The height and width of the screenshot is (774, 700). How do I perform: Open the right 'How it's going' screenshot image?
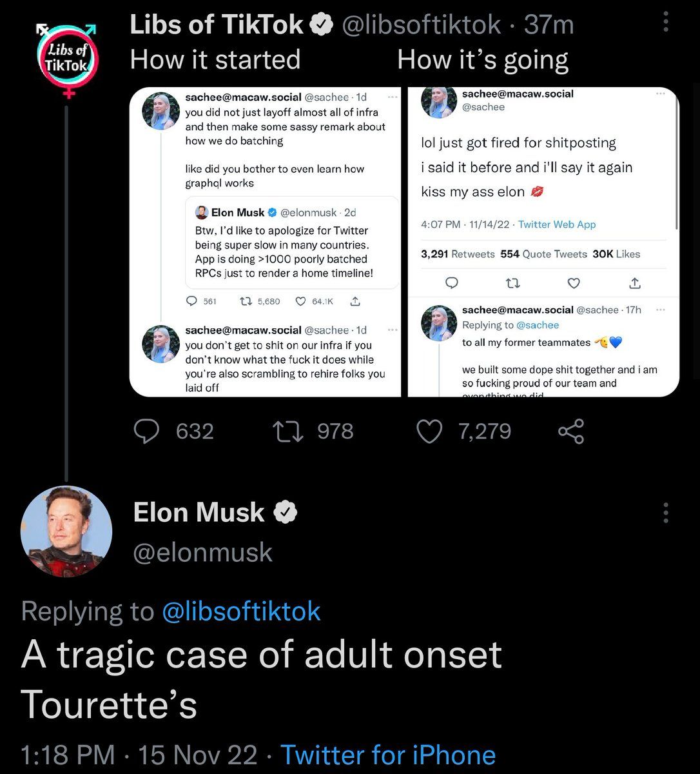point(543,242)
